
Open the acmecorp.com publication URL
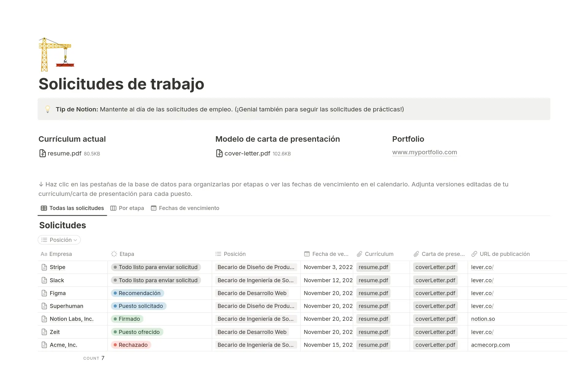click(490, 345)
